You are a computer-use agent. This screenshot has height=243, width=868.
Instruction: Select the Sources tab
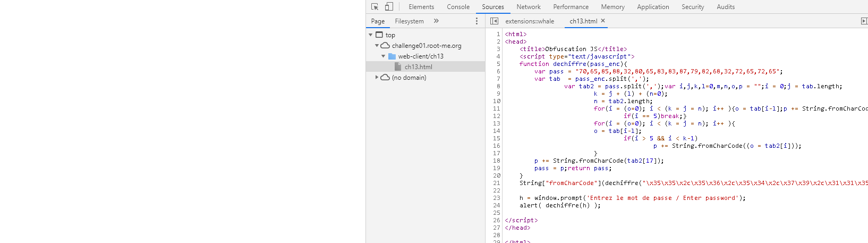(x=493, y=7)
